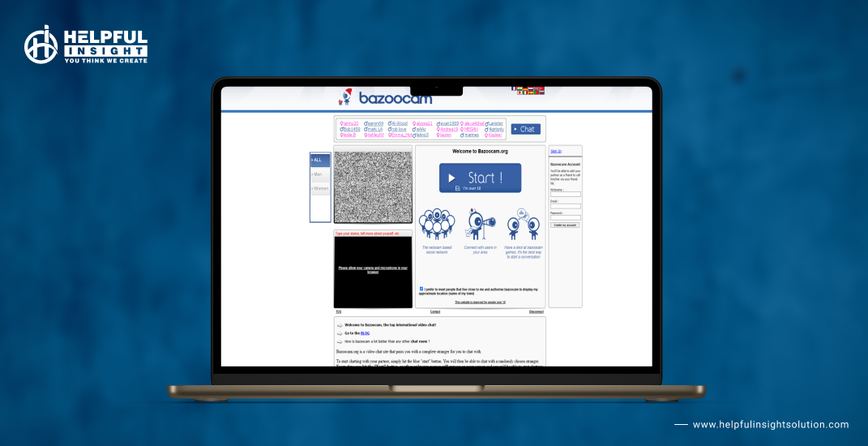868x446 pixels.
Task: Open the BLOG link
Action: (365, 333)
